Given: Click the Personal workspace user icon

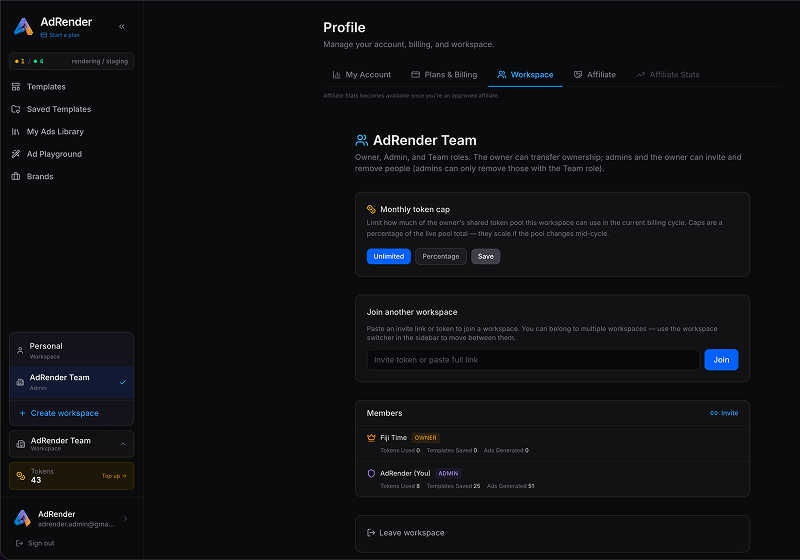Looking at the screenshot, I should point(20,350).
